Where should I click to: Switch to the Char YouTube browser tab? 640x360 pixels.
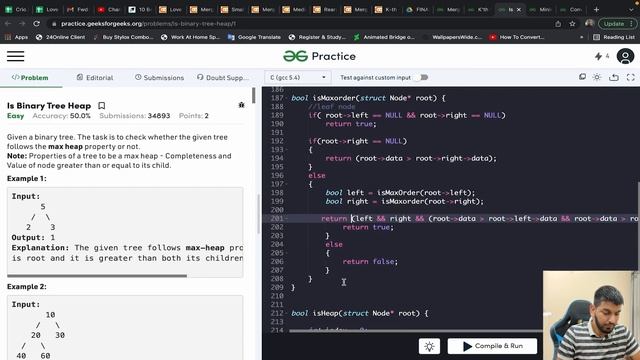[x=109, y=9]
